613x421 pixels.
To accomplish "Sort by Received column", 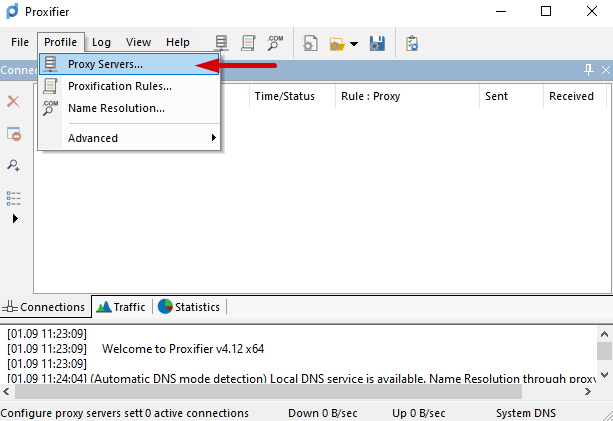I will 575,96.
